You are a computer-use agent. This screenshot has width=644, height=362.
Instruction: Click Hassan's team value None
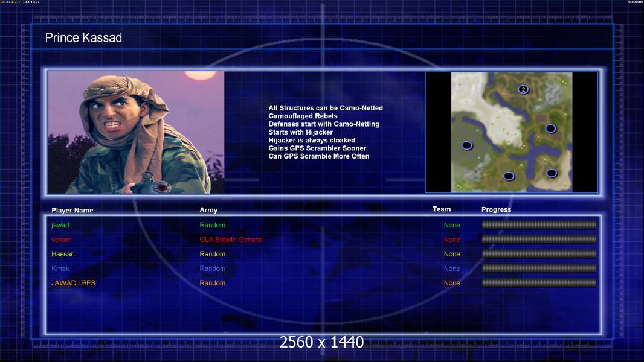[x=452, y=254]
